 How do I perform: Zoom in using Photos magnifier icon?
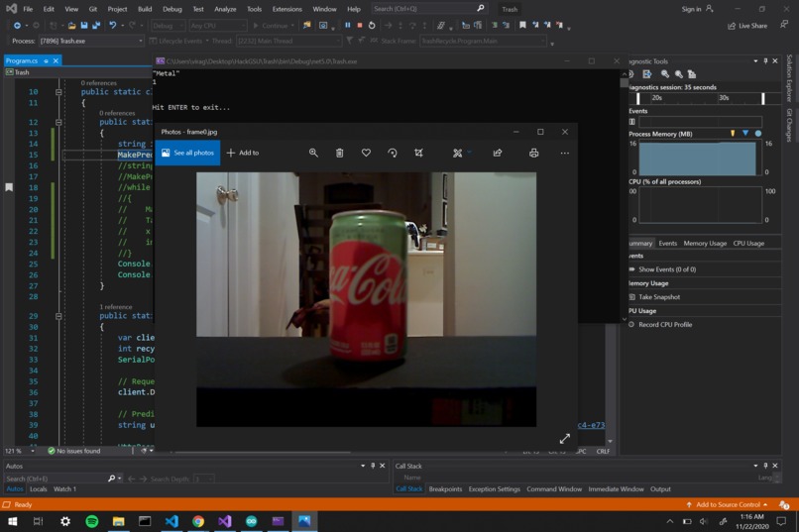tap(313, 153)
